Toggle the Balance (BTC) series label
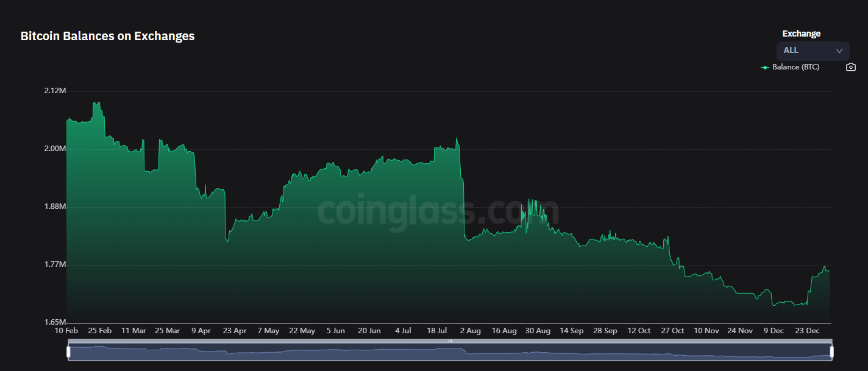868x371 pixels. (795, 67)
